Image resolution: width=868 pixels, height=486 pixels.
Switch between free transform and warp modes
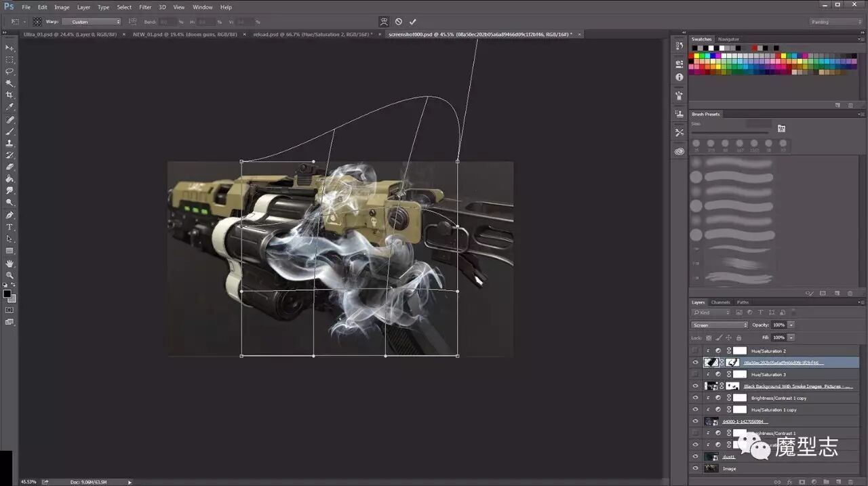384,22
